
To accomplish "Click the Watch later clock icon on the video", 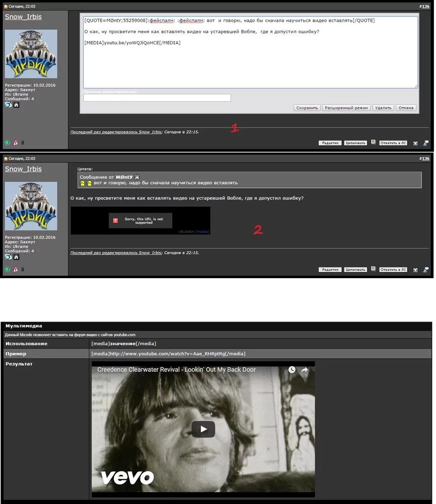I will 292,369.
